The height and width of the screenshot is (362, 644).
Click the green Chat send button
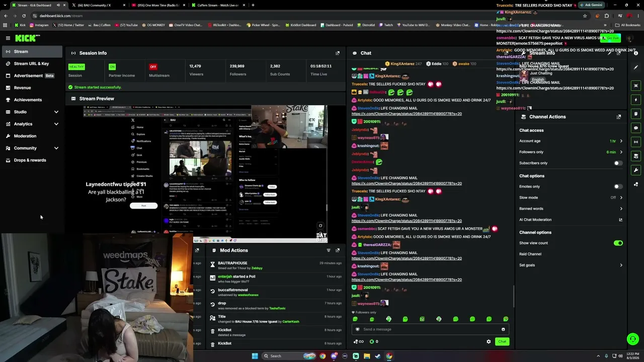coord(502,341)
